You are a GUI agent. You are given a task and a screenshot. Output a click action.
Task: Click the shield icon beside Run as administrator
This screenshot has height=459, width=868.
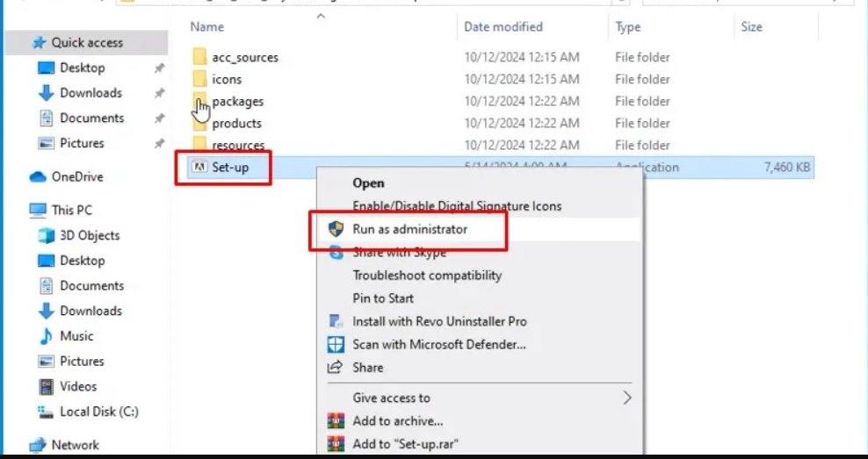pos(336,229)
